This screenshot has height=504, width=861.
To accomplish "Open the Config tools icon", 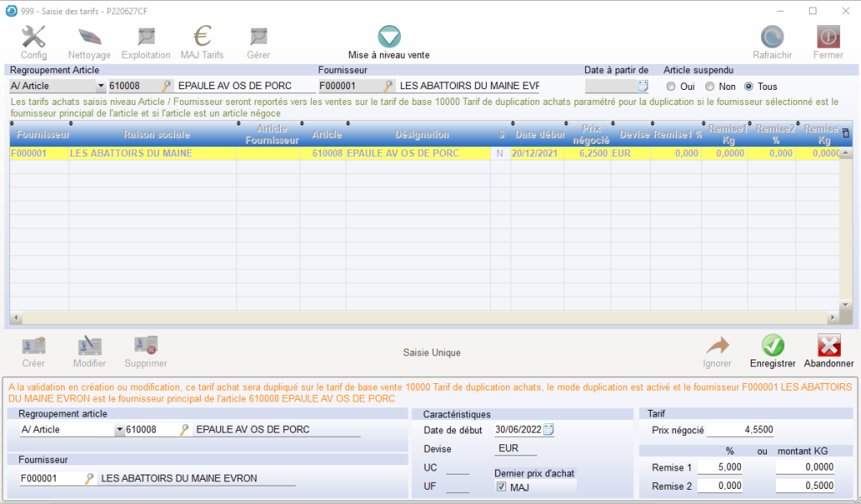I will [34, 38].
